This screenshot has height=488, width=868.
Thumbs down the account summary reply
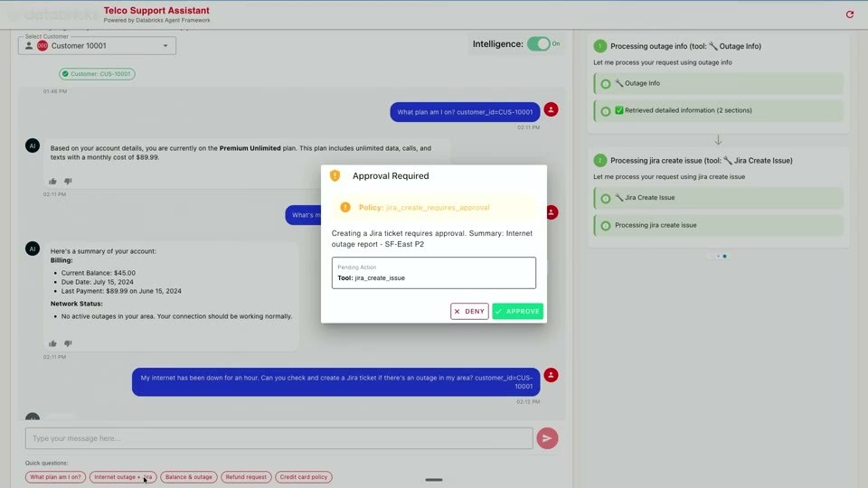68,343
